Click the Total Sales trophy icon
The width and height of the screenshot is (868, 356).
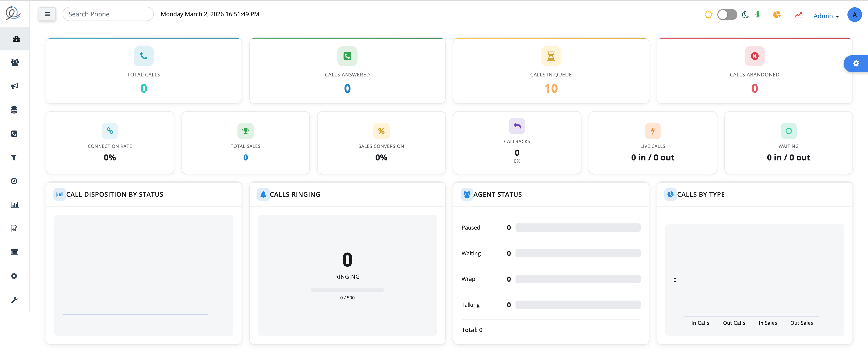[x=246, y=131]
